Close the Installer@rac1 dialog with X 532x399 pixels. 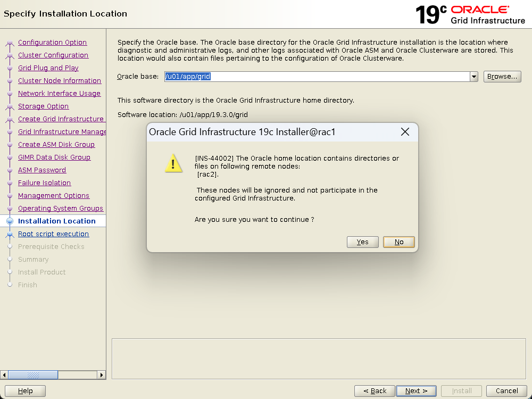point(405,132)
